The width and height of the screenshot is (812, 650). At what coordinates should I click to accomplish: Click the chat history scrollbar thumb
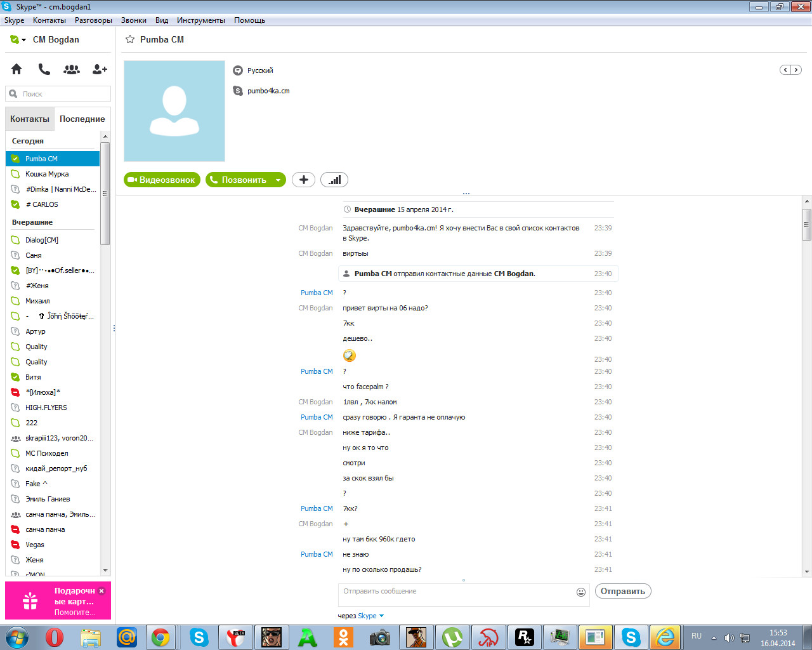(807, 224)
